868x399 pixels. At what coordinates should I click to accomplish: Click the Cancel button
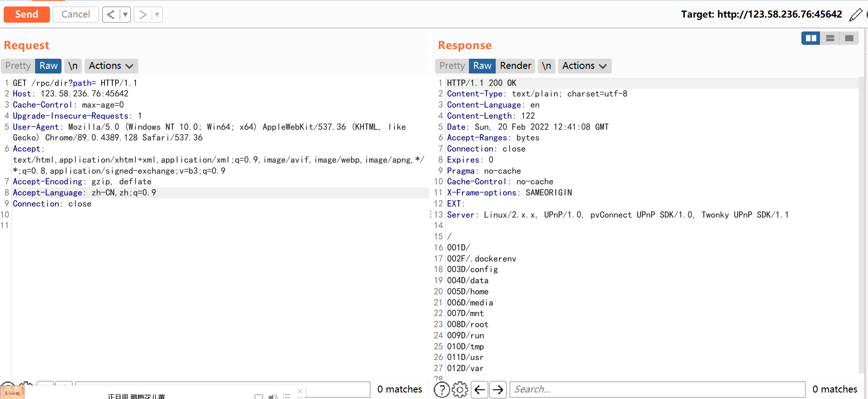[x=76, y=14]
